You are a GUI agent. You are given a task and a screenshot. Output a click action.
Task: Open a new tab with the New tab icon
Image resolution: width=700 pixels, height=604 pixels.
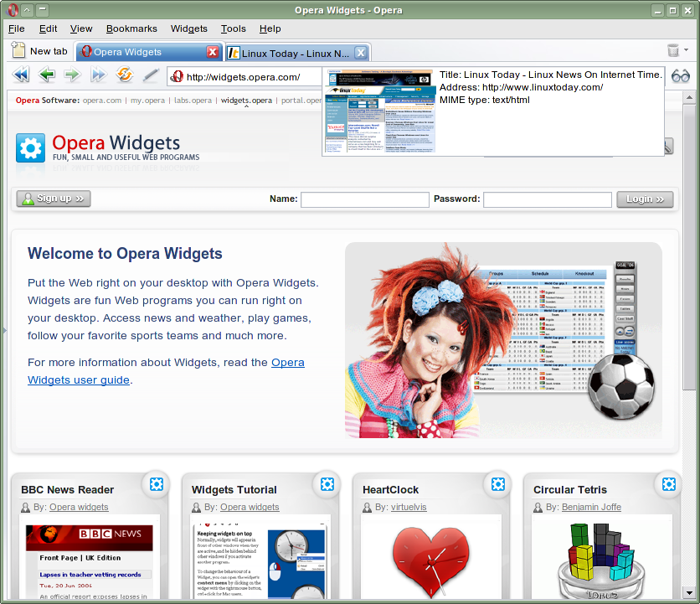(x=18, y=50)
